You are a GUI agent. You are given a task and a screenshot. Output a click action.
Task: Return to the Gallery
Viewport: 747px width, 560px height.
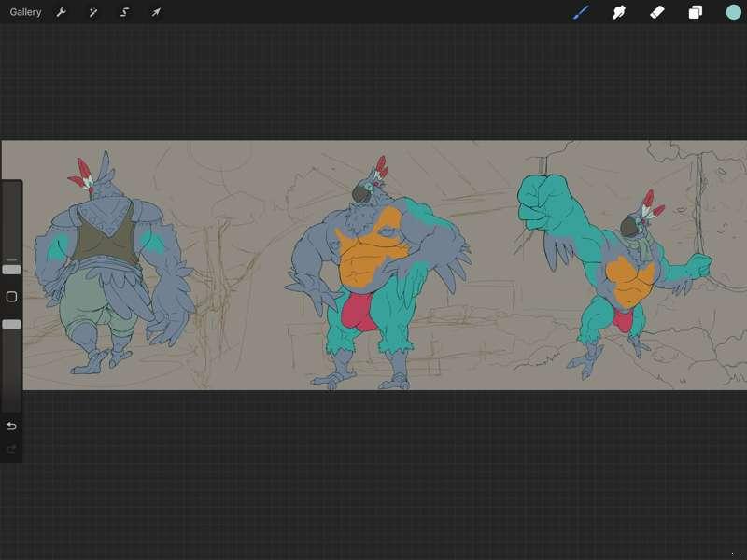click(x=25, y=12)
